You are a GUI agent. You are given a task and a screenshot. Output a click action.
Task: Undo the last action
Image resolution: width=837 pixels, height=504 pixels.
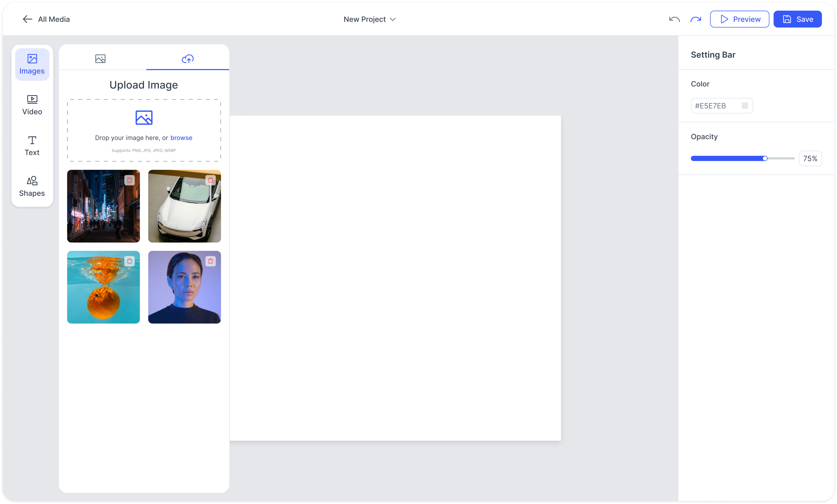(674, 19)
